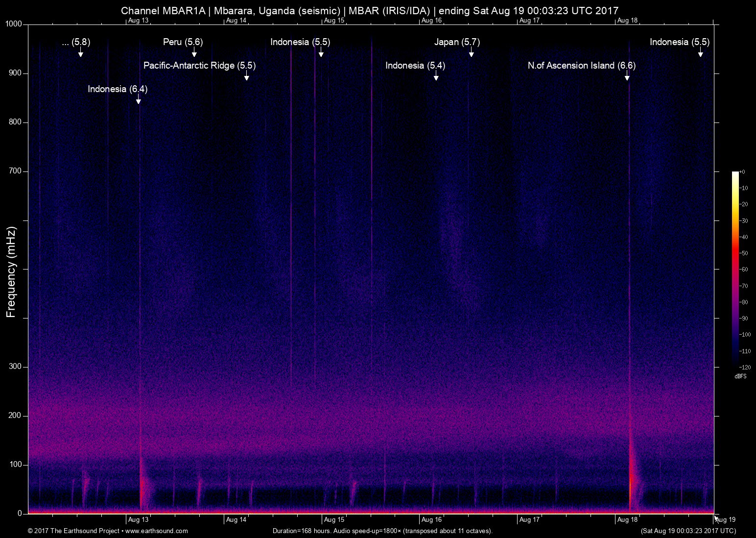Image resolution: width=756 pixels, height=538 pixels.
Task: Click the Peru (5.6) event label
Action: (183, 42)
